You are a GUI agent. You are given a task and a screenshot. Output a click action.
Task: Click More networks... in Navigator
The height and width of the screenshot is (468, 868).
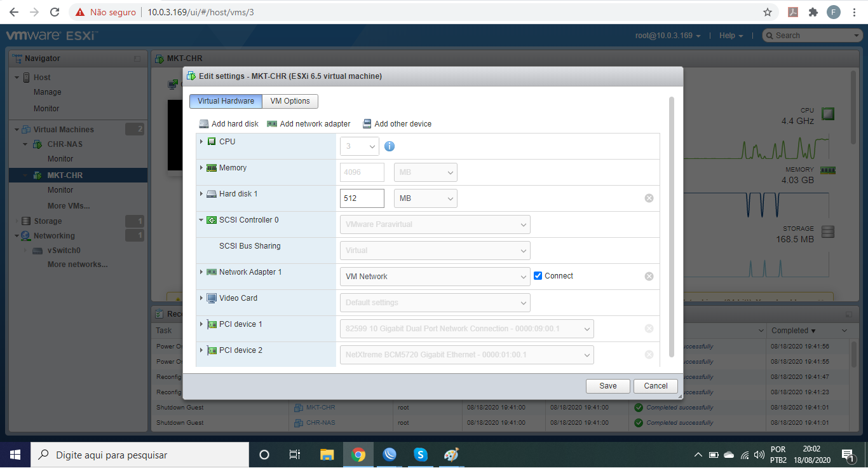pyautogui.click(x=78, y=265)
